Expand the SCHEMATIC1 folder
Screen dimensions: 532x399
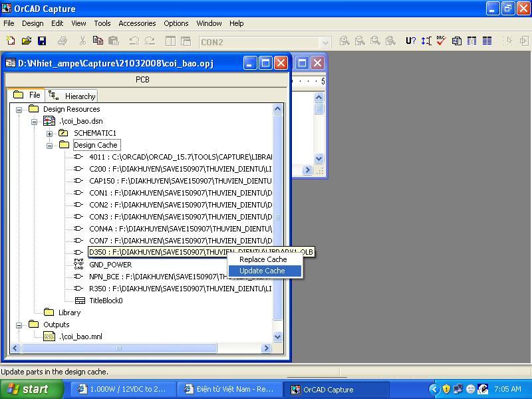tap(49, 134)
